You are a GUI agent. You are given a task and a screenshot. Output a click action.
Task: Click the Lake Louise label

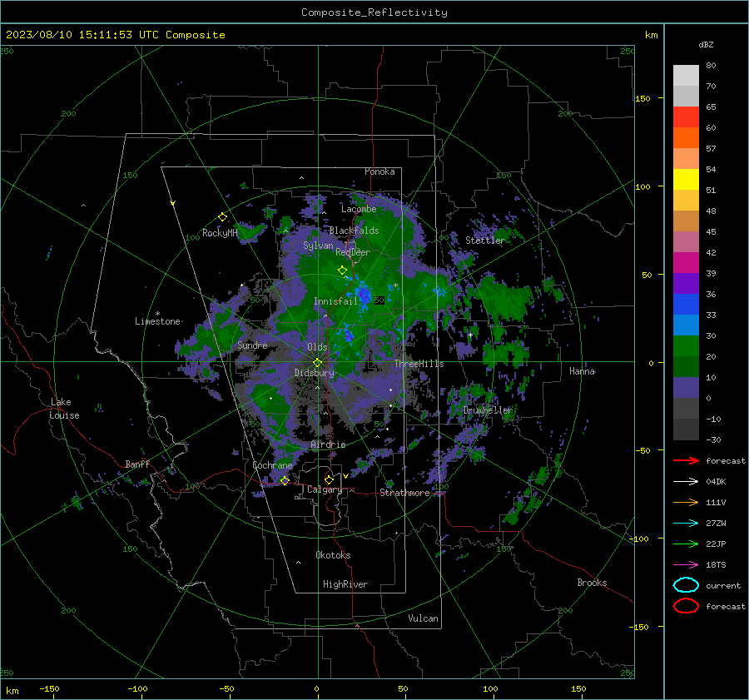pos(64,409)
